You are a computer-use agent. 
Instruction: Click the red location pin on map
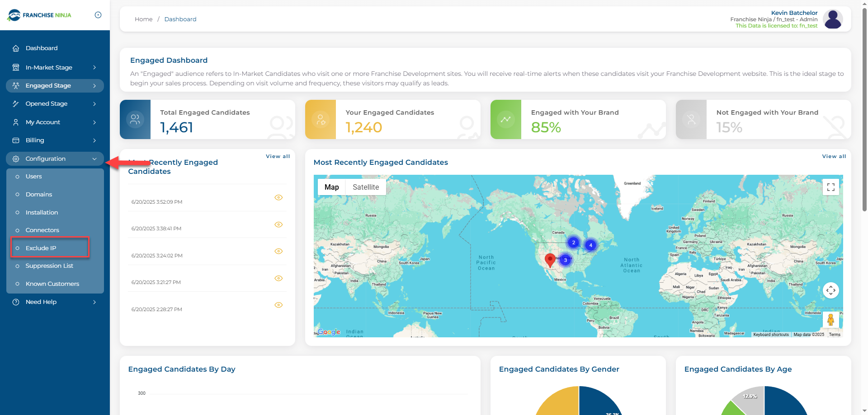point(550,260)
